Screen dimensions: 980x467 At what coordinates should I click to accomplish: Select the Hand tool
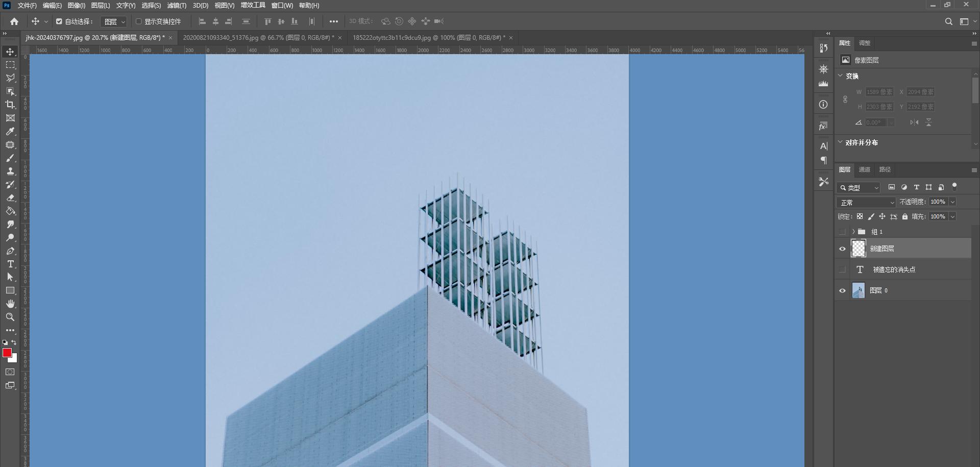click(x=10, y=304)
